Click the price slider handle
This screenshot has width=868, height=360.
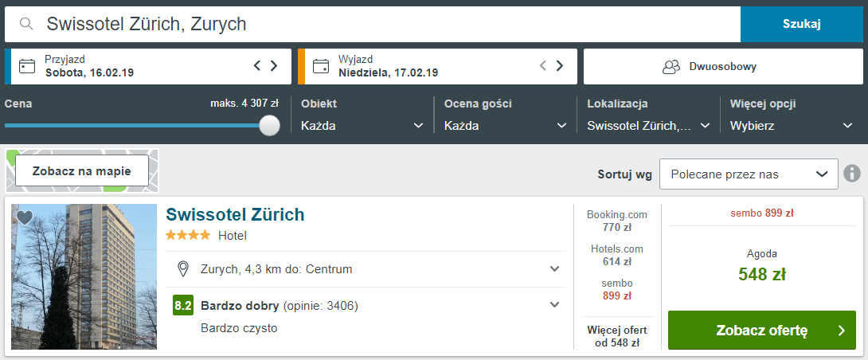[x=270, y=125]
